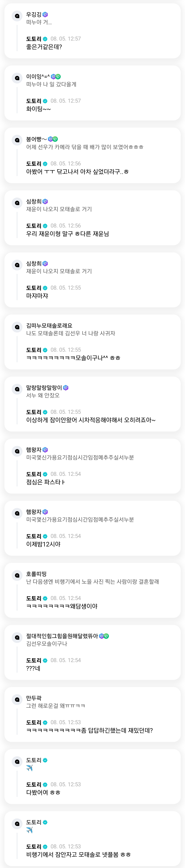Open the 호롤띠띵 username
The height and width of the screenshot is (868, 185).
[37, 574]
